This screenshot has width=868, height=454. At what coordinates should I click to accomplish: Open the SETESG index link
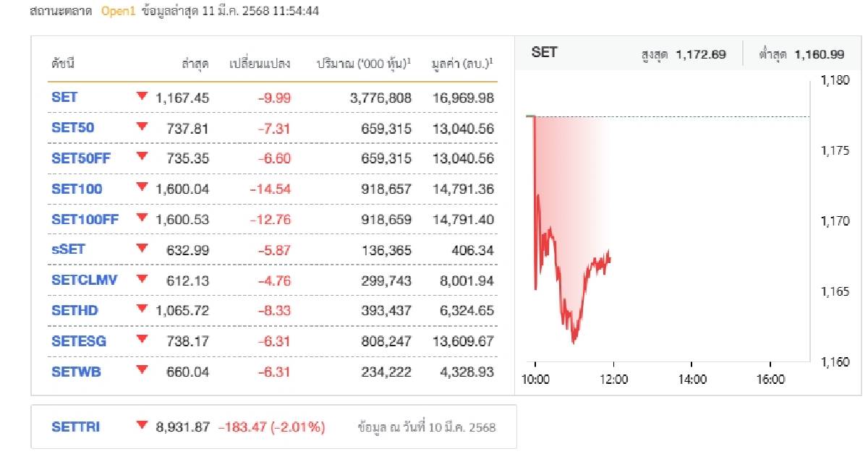(79, 341)
